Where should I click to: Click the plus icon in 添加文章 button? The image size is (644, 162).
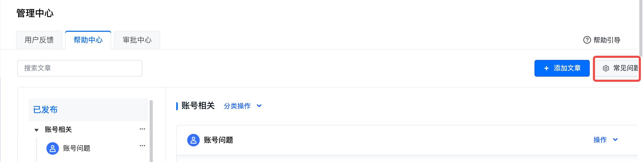tap(546, 68)
